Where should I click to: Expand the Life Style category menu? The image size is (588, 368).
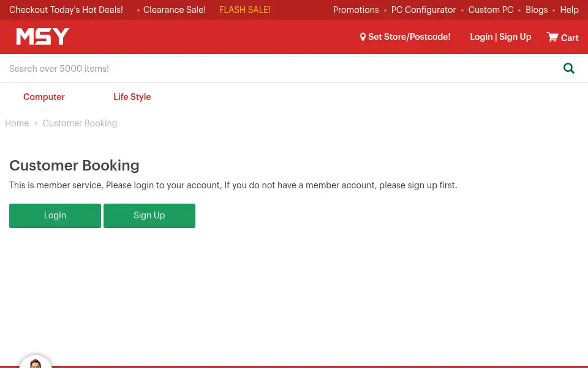pyautogui.click(x=132, y=97)
